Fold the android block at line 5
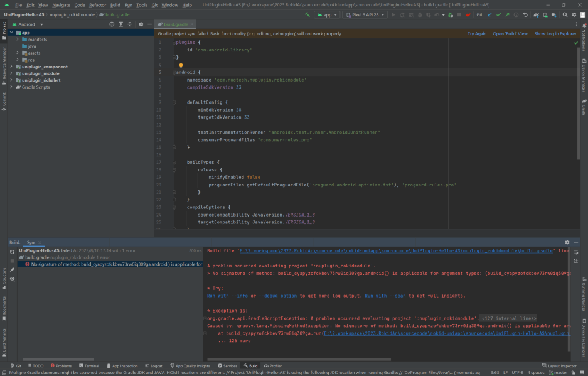The image size is (588, 376). (x=174, y=72)
